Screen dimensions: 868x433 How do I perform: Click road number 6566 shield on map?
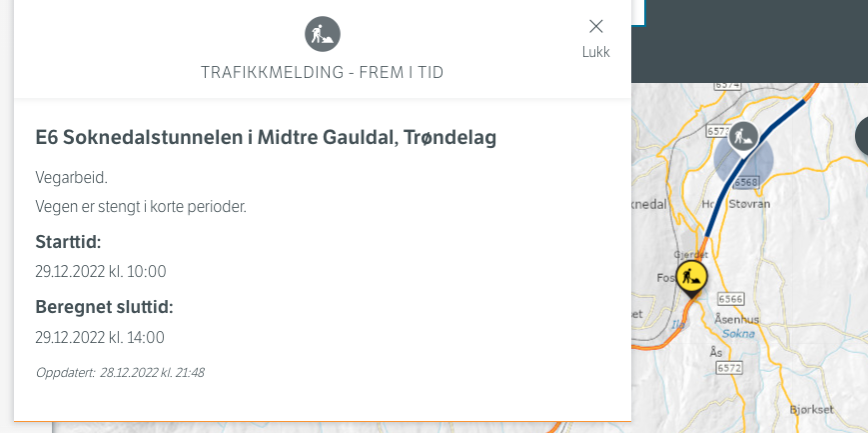coord(731,299)
